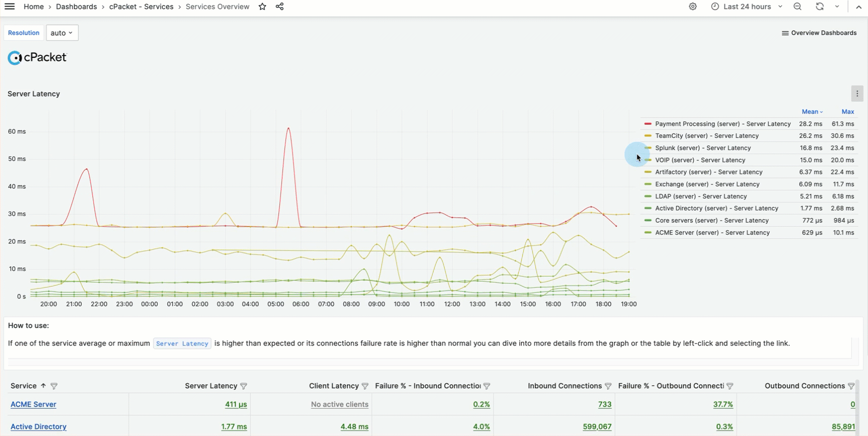The height and width of the screenshot is (436, 868).
Task: Go to Home breadcrumb
Action: coord(33,7)
